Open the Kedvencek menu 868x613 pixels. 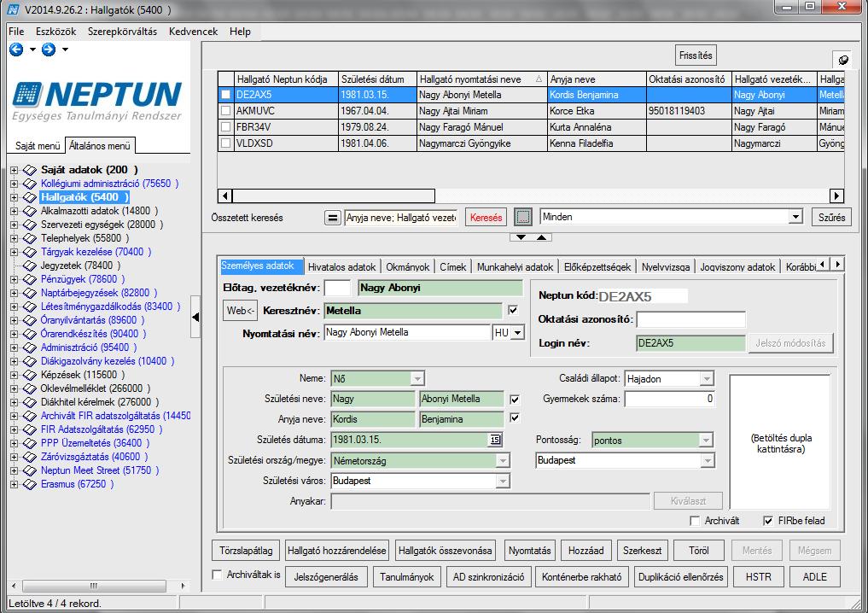coord(193,32)
